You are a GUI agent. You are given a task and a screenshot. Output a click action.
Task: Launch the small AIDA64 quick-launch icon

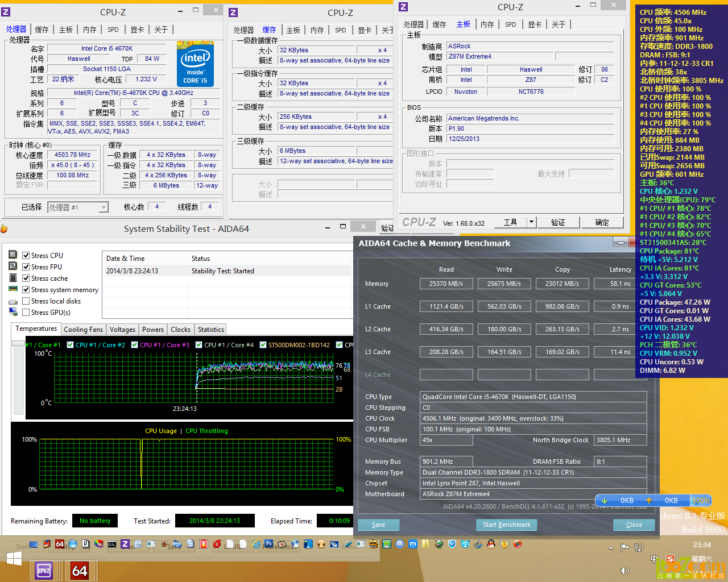[x=59, y=544]
